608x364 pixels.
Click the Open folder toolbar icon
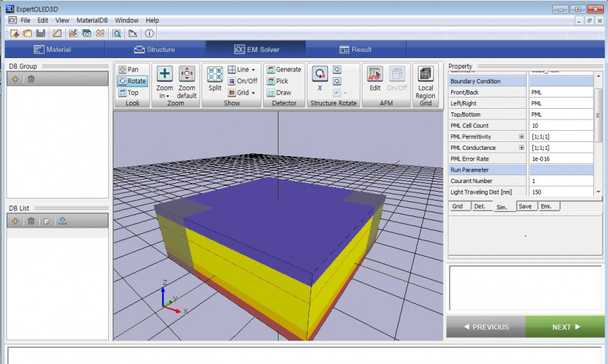(28, 33)
